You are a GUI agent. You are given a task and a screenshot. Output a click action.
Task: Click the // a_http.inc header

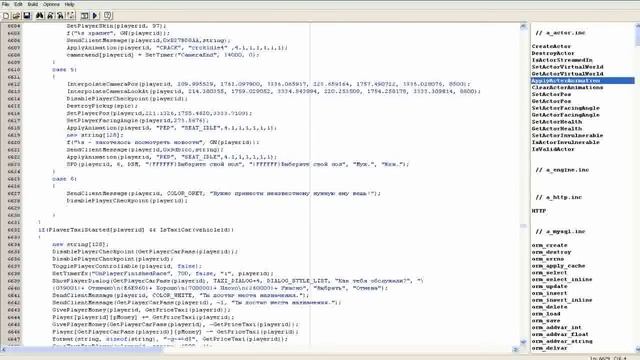coord(558,197)
